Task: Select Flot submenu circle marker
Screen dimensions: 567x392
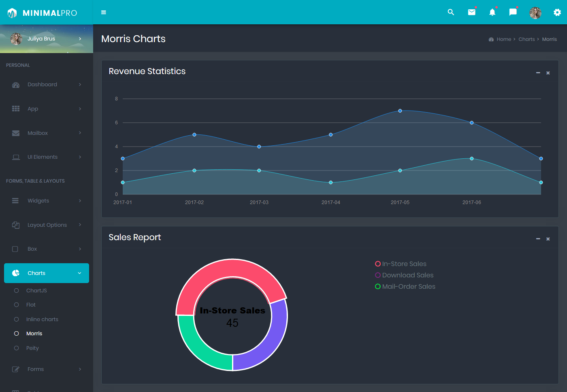Action: coord(17,305)
